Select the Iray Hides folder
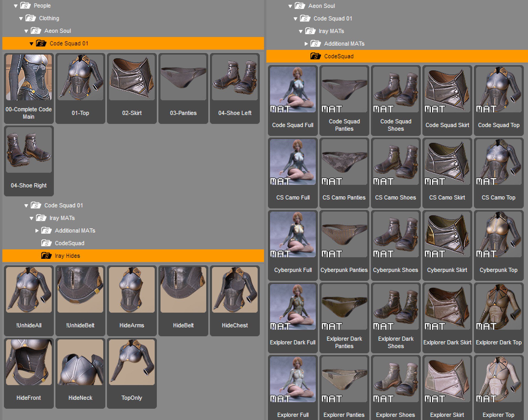528x420 pixels. (133, 256)
